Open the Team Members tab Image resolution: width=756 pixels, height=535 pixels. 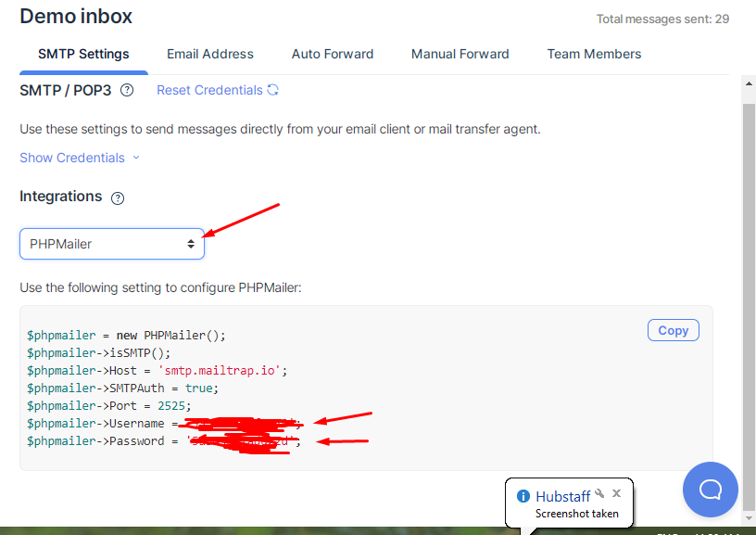click(x=594, y=54)
